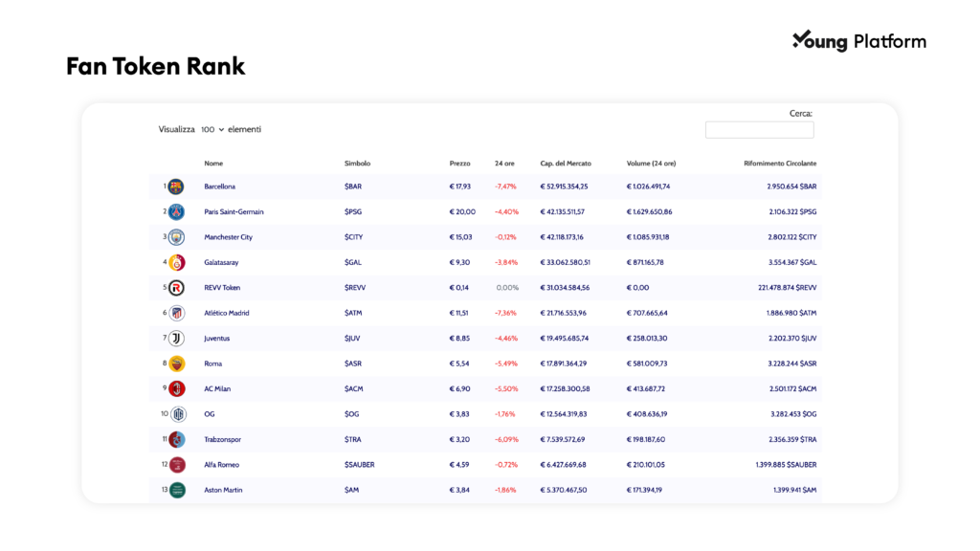The width and height of the screenshot is (980, 551).
Task: Click the Young Platform logo
Action: tap(859, 41)
